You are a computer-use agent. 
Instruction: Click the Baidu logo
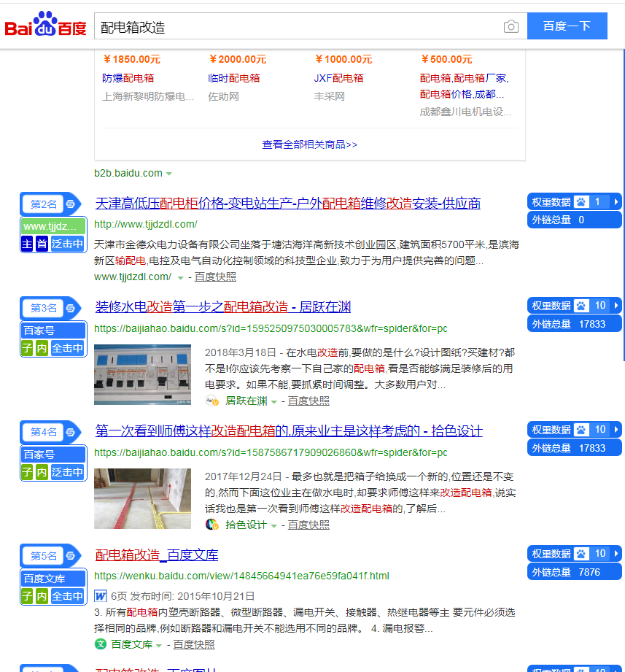click(45, 24)
